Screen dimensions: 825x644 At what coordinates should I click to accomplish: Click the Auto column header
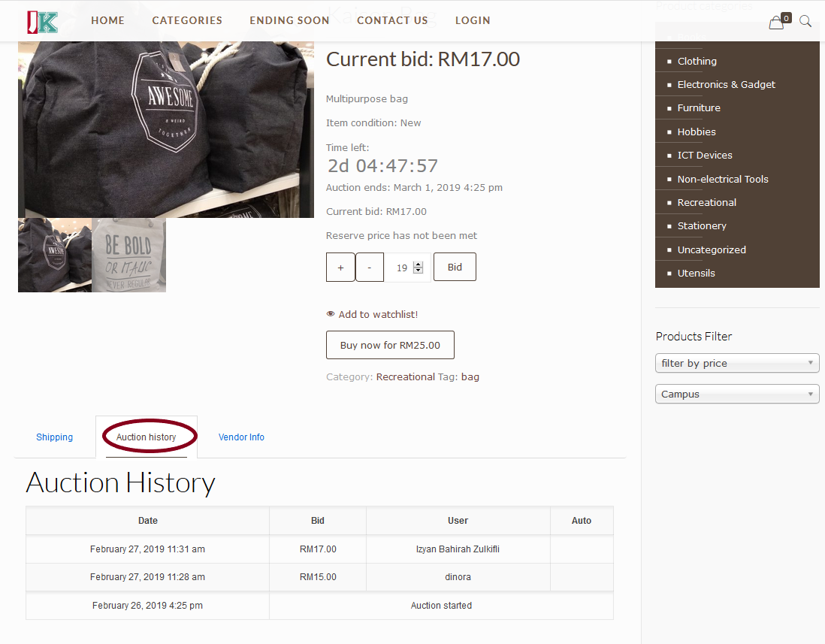click(x=582, y=520)
